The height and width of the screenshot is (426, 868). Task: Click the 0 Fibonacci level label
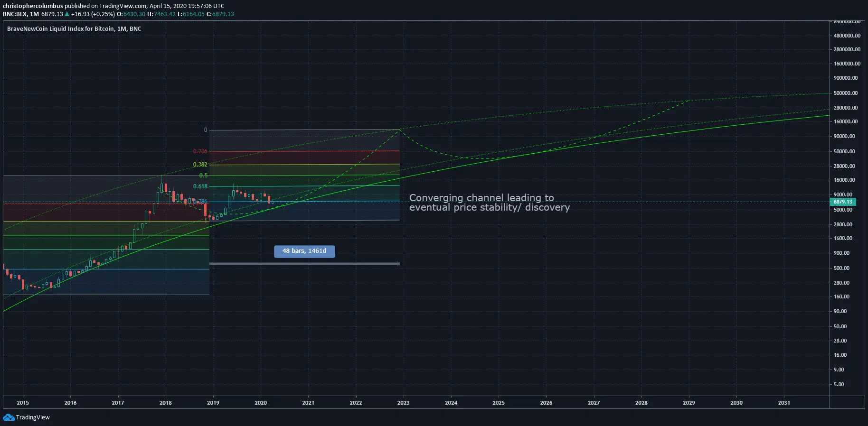[x=206, y=130]
